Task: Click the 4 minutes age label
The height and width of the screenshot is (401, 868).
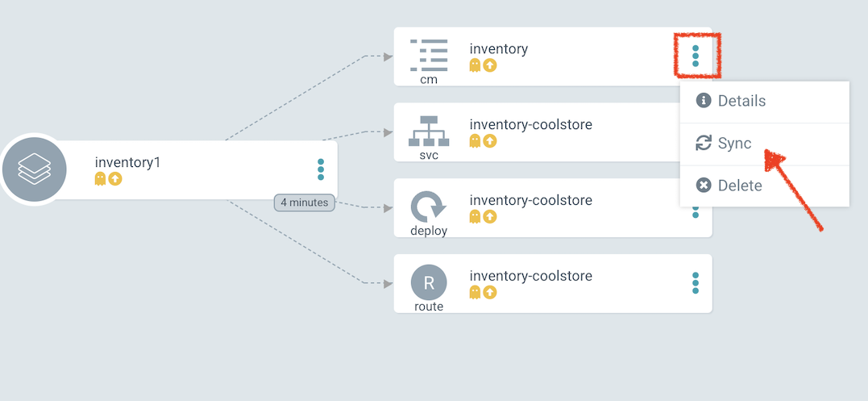Action: [x=305, y=203]
